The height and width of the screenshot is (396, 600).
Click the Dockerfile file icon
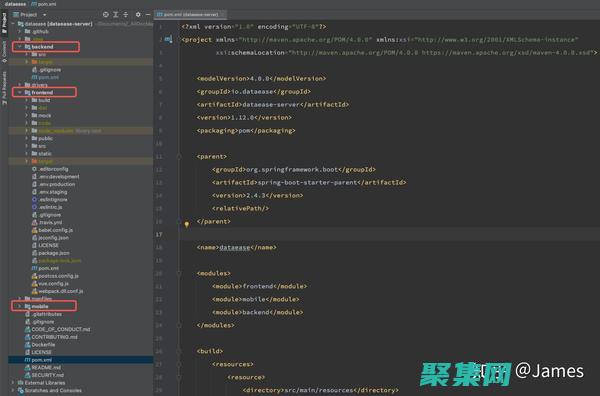[x=28, y=345]
